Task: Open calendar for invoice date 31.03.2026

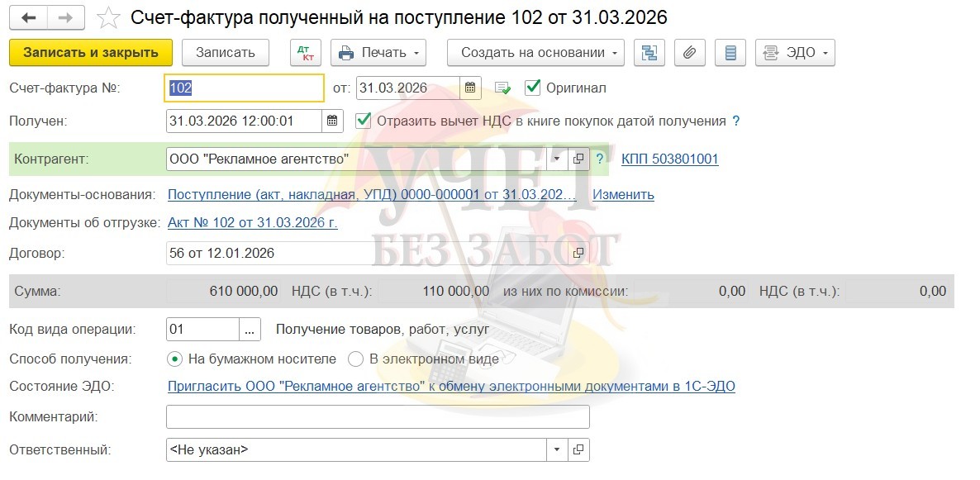Action: pyautogui.click(x=471, y=88)
